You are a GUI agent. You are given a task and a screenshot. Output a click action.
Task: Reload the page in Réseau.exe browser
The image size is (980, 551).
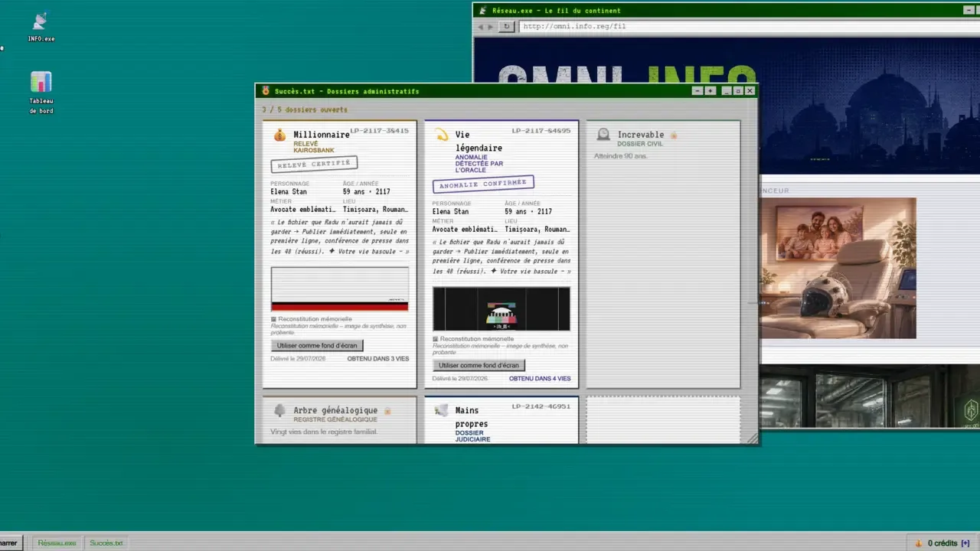point(506,26)
